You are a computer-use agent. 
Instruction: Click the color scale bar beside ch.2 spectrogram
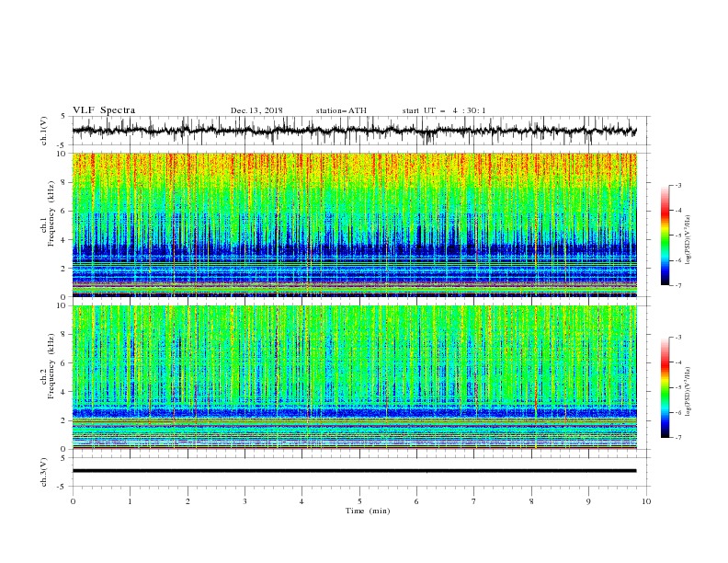tap(665, 387)
